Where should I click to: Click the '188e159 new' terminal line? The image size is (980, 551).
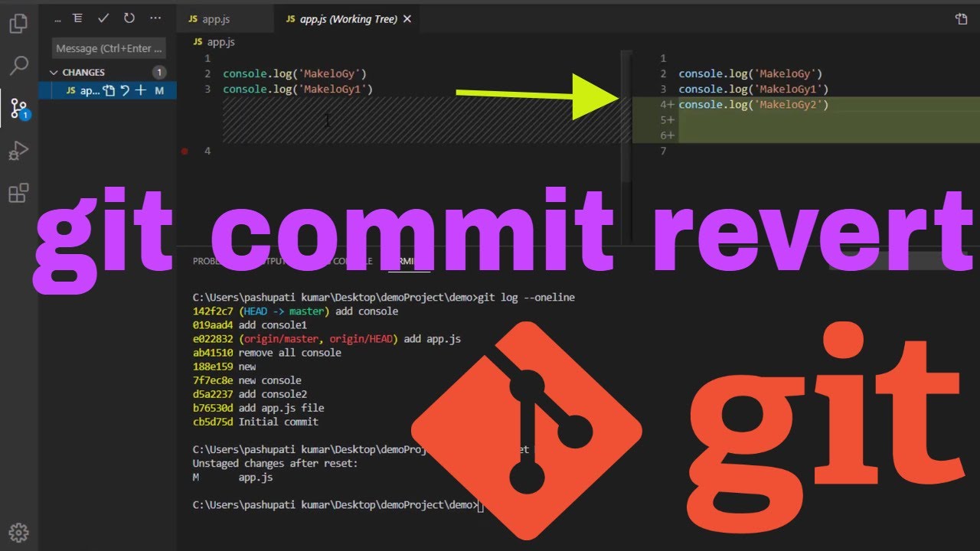click(x=224, y=367)
